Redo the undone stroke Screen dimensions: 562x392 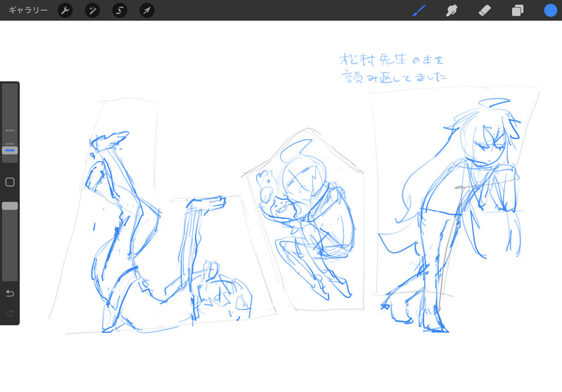(x=10, y=313)
